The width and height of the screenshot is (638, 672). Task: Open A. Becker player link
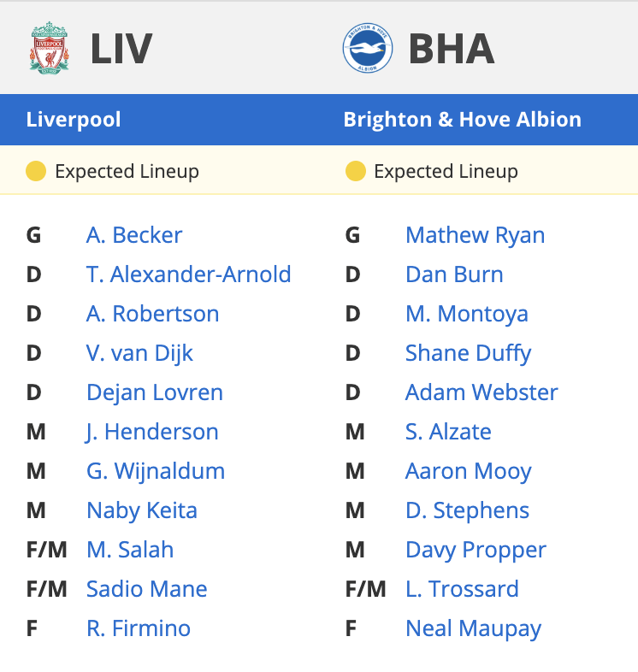click(x=134, y=235)
